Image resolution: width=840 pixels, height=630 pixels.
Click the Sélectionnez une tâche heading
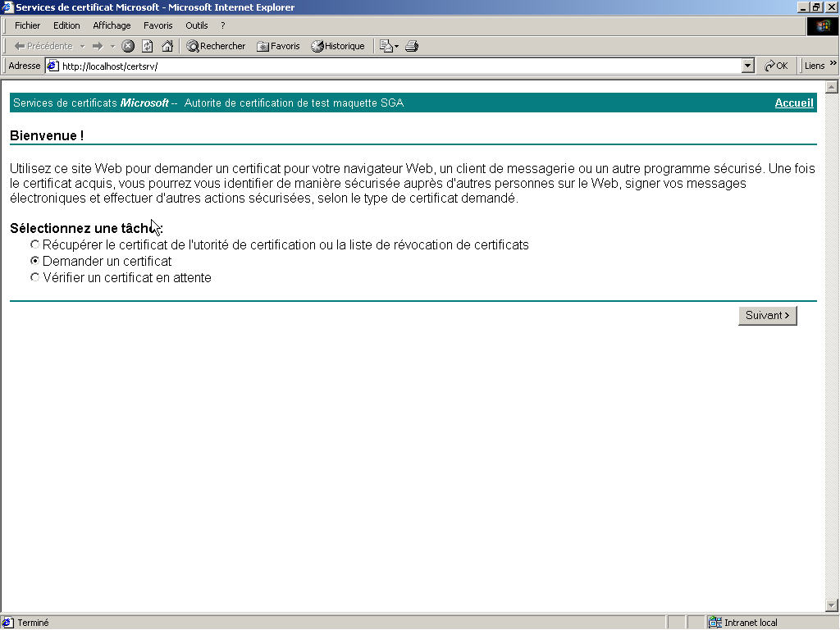(x=86, y=228)
